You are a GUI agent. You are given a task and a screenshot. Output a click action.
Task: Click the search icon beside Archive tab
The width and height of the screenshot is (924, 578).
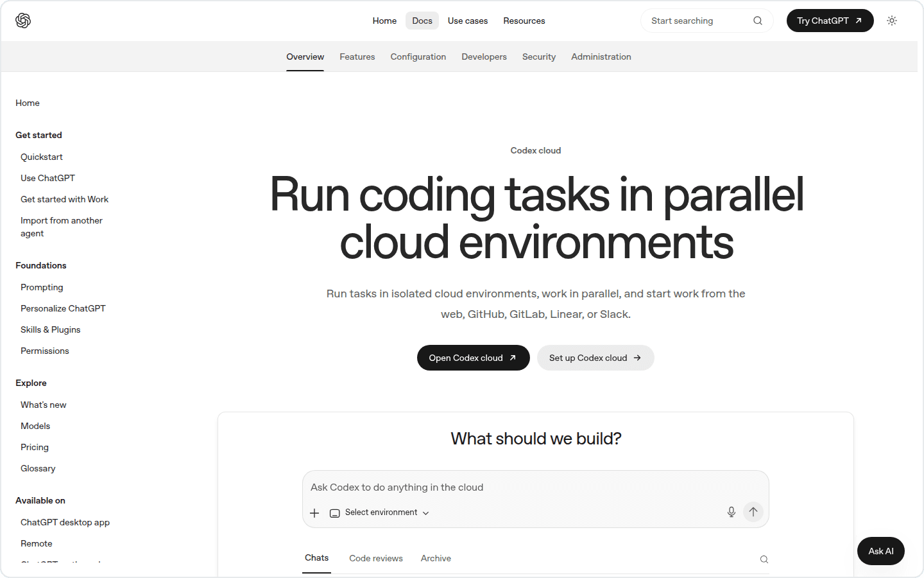pyautogui.click(x=764, y=559)
